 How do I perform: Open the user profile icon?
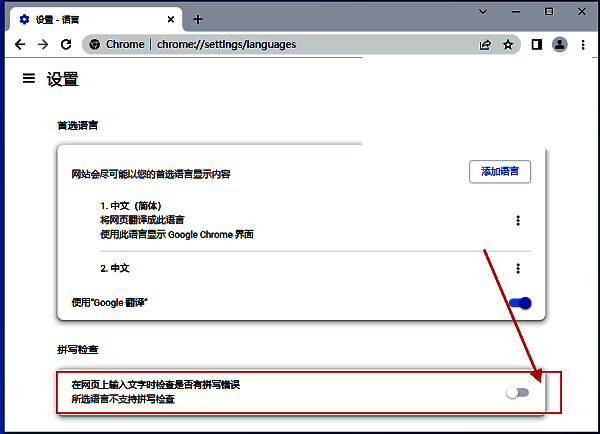pyautogui.click(x=559, y=44)
